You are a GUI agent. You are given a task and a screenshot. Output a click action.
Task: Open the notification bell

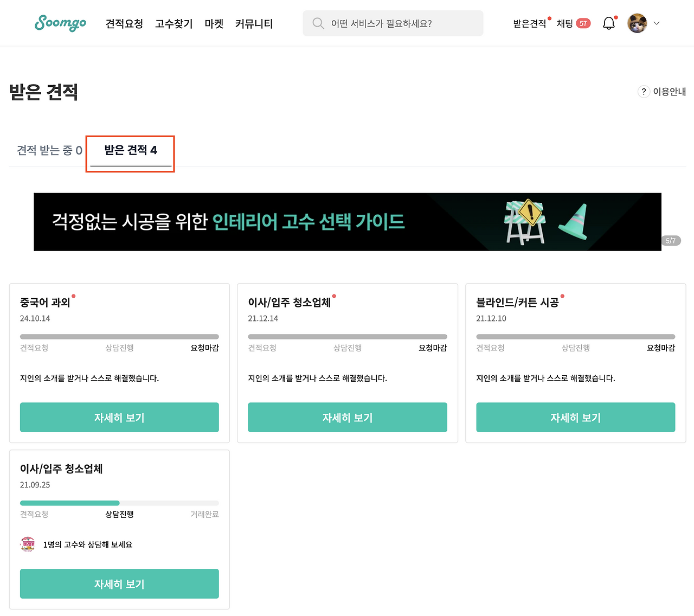609,23
